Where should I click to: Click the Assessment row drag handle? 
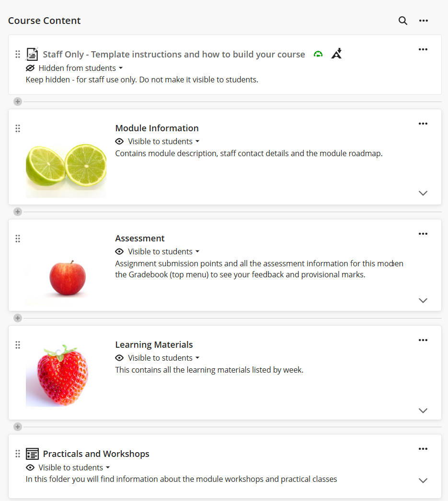pyautogui.click(x=18, y=239)
